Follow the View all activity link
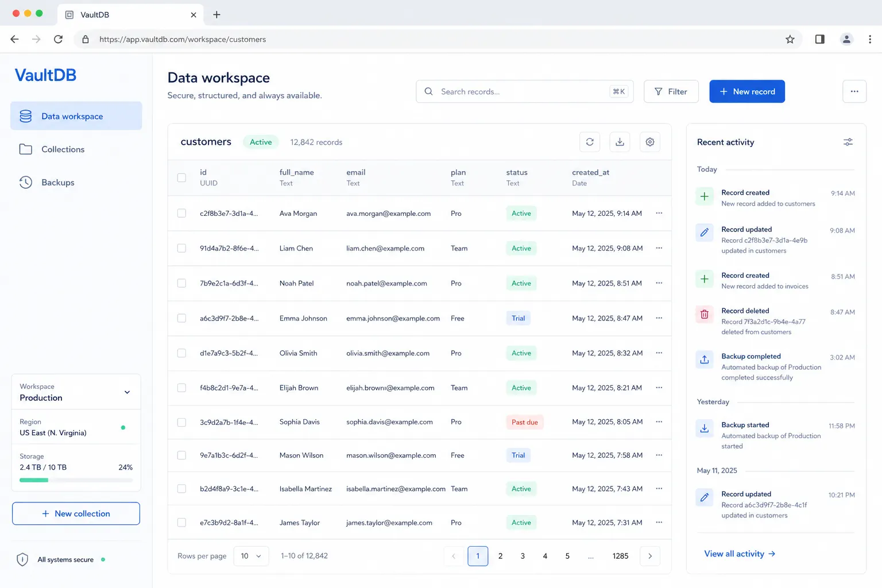 coord(740,554)
